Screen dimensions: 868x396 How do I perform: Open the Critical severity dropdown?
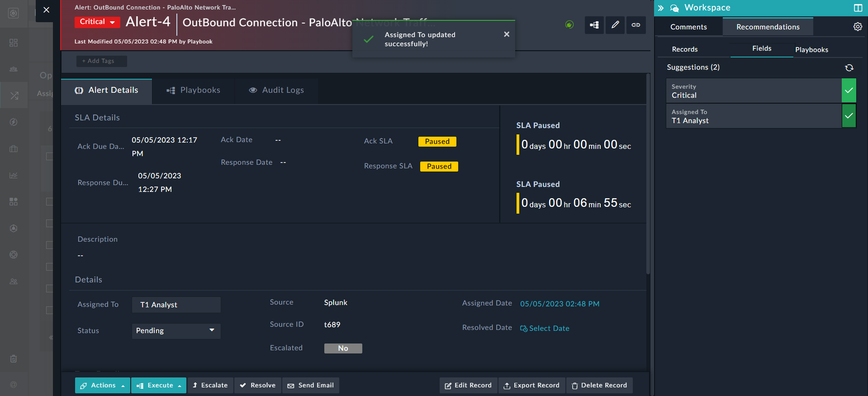(x=97, y=22)
